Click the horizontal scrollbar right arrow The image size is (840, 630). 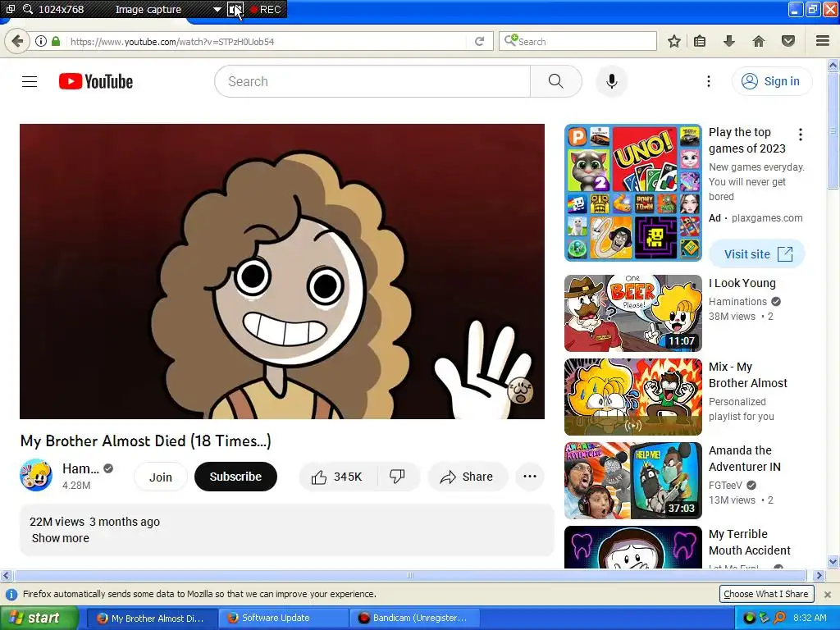[819, 576]
